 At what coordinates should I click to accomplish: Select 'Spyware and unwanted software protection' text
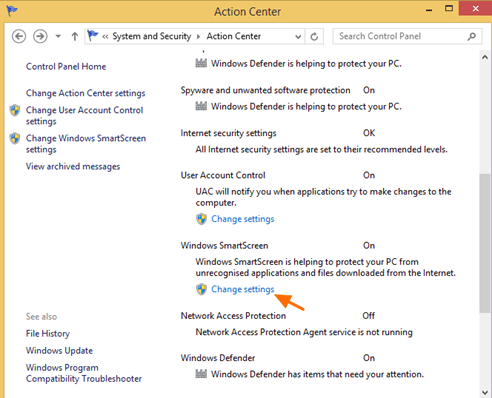[x=265, y=90]
